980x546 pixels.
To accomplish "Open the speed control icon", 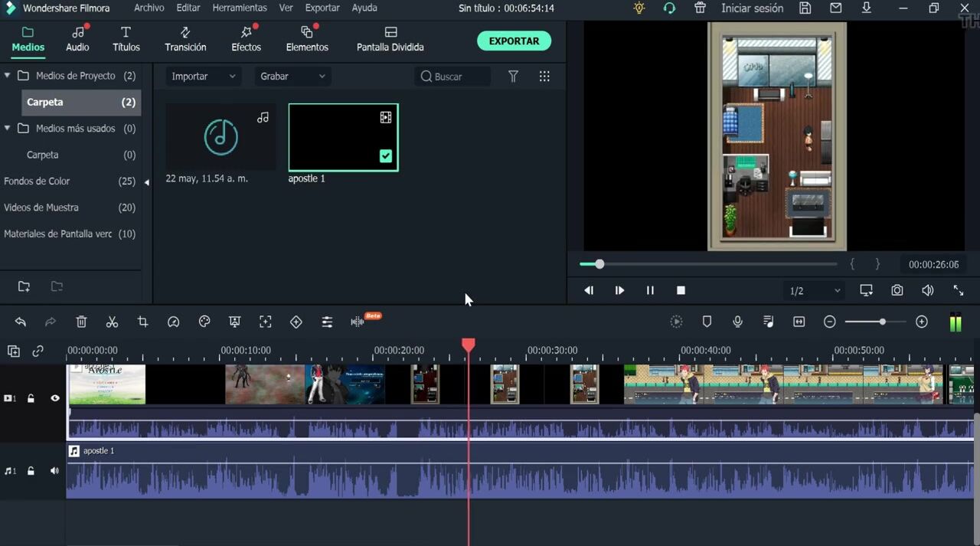I will (173, 322).
